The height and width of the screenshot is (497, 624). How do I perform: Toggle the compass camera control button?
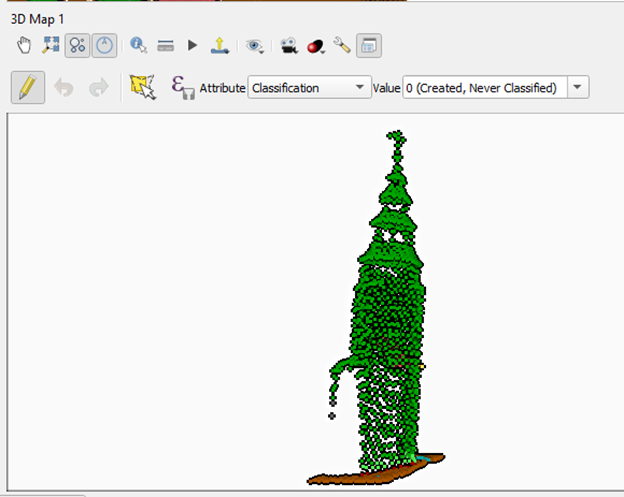104,45
